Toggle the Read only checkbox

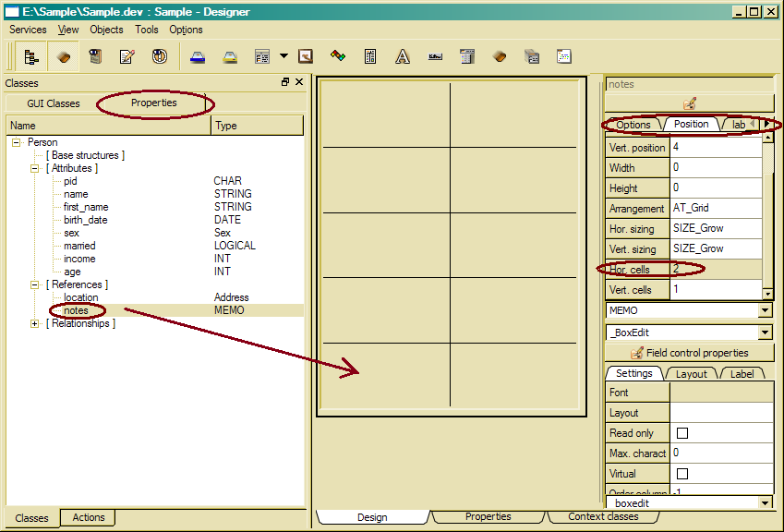click(682, 433)
